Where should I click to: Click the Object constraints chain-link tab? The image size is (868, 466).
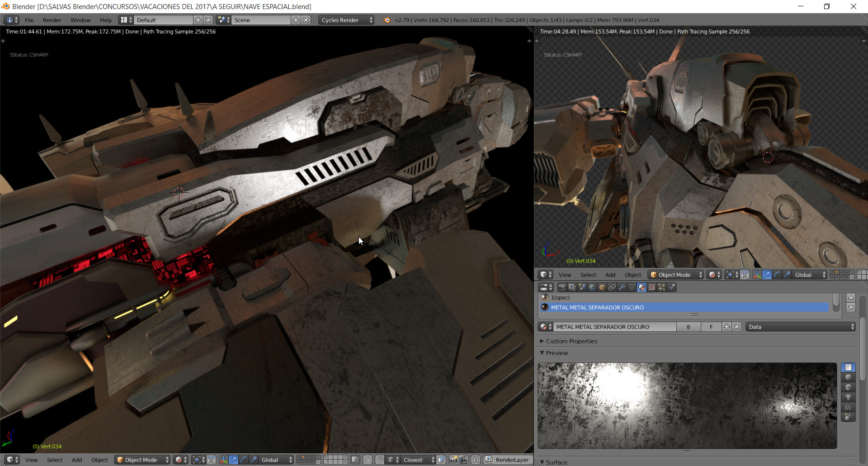click(x=612, y=287)
